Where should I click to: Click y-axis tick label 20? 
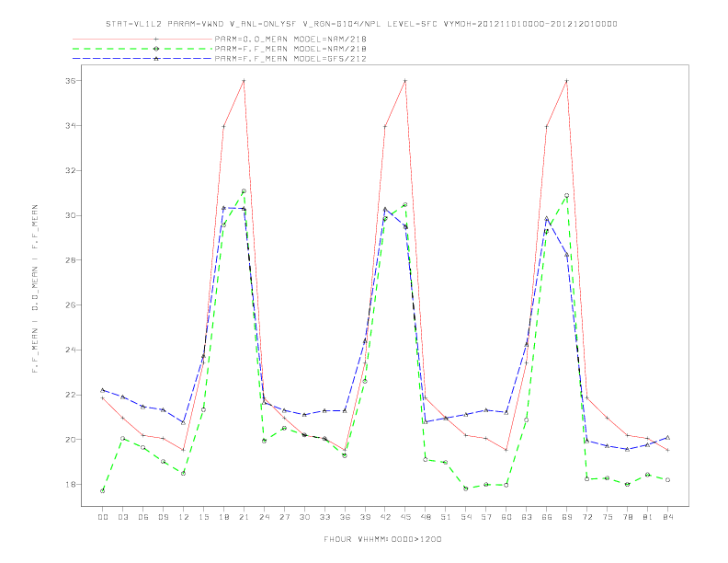pos(71,440)
